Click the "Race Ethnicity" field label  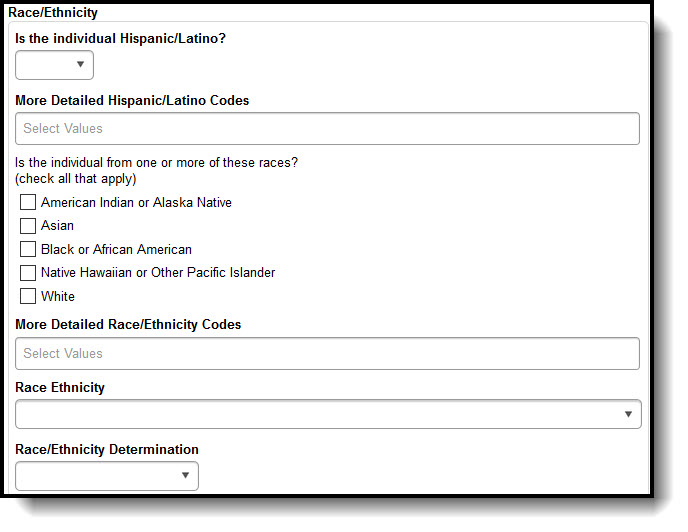coord(60,388)
